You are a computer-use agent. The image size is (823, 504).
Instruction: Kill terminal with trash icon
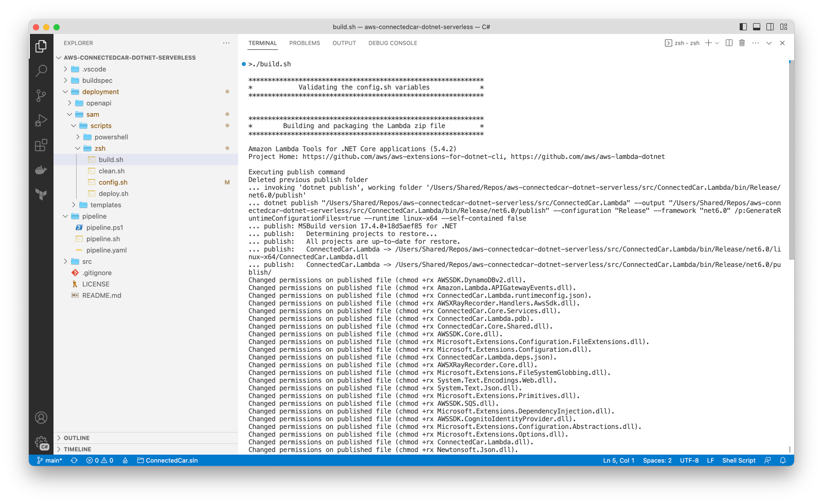click(x=742, y=43)
